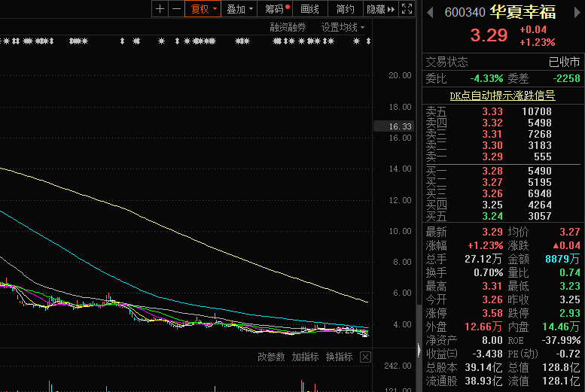Toggle fullscreen chart icon
585x392 pixels.
[407, 8]
